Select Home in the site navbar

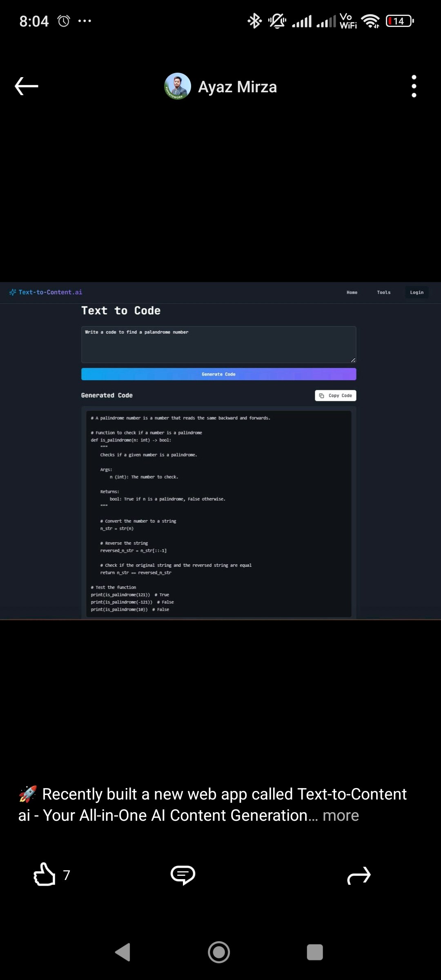tap(352, 292)
